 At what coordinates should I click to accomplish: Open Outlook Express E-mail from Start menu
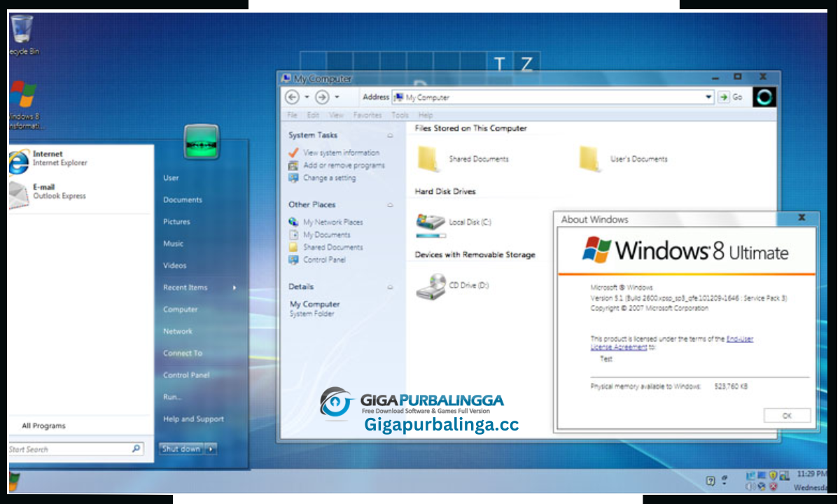[48, 192]
